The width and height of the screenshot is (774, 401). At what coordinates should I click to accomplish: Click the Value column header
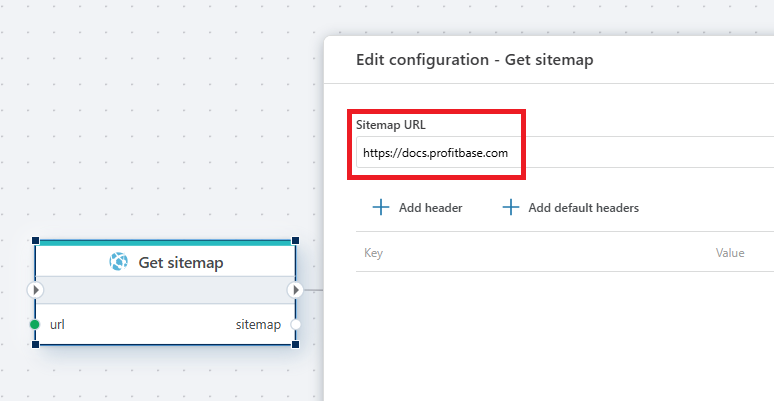point(730,253)
